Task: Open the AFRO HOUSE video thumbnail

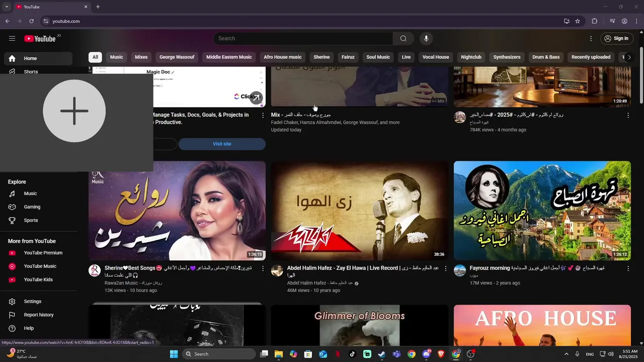Action: [x=542, y=325]
